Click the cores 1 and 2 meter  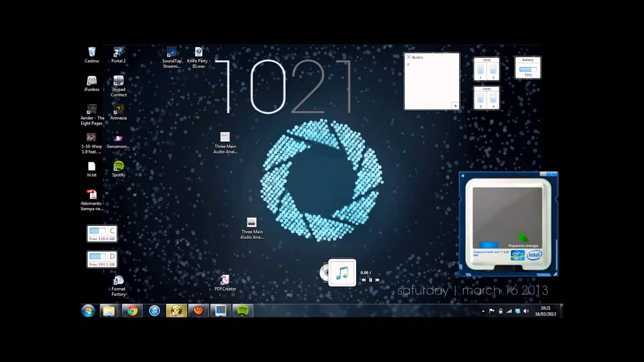point(487,69)
